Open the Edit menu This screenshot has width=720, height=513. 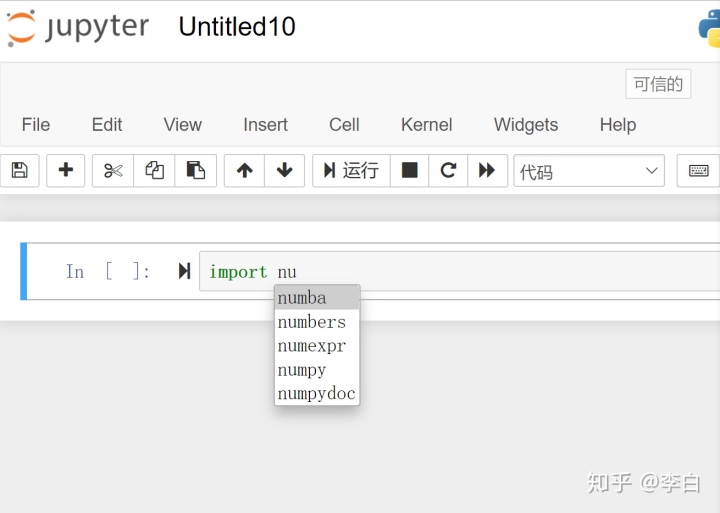coord(107,124)
